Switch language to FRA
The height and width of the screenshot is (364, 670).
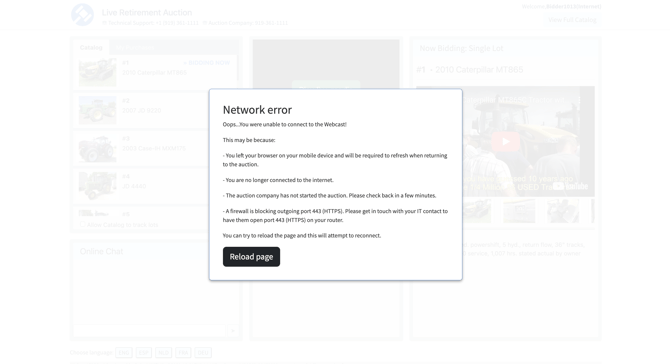pyautogui.click(x=183, y=352)
